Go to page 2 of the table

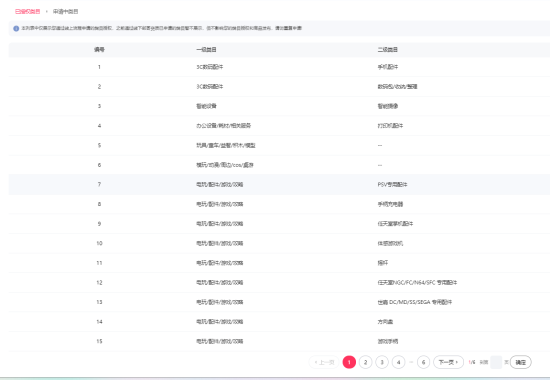point(365,362)
